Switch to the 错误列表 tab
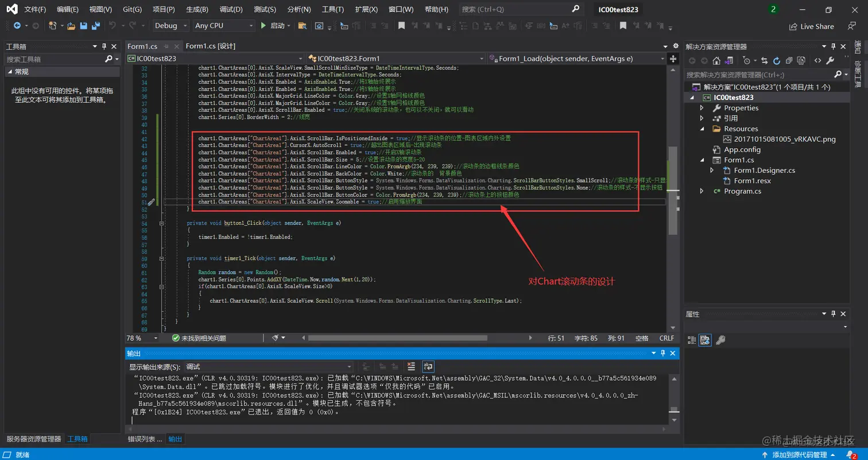 [x=144, y=439]
